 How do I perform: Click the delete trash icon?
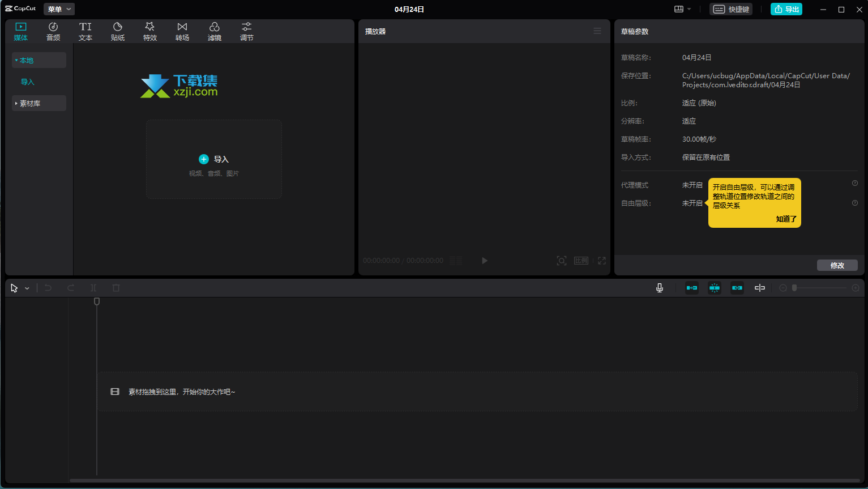116,288
